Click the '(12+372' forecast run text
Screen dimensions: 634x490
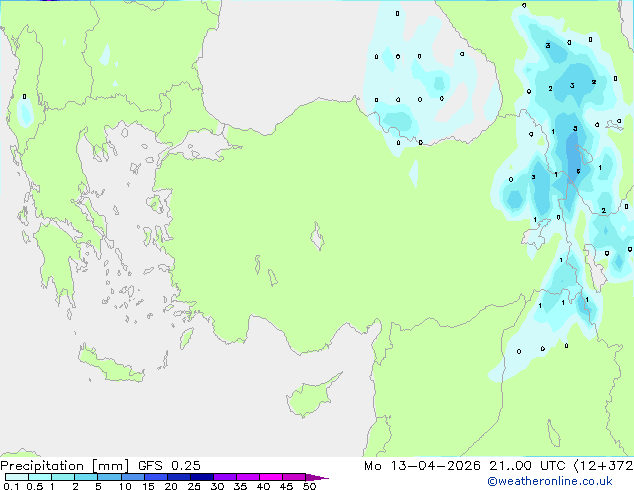[603, 466]
